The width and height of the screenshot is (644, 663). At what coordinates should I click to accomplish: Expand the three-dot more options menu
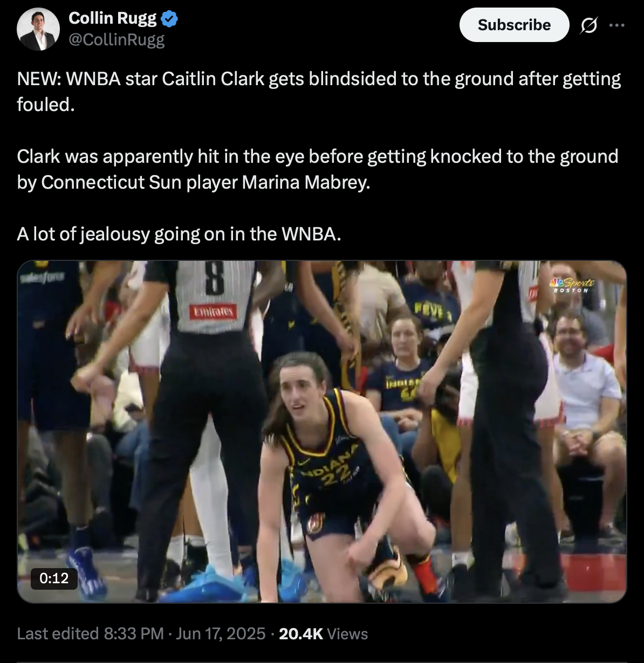pos(616,25)
